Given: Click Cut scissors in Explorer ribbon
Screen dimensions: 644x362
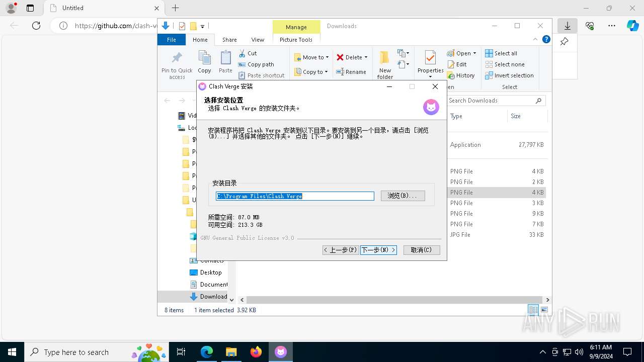Looking at the screenshot, I should 248,53.
